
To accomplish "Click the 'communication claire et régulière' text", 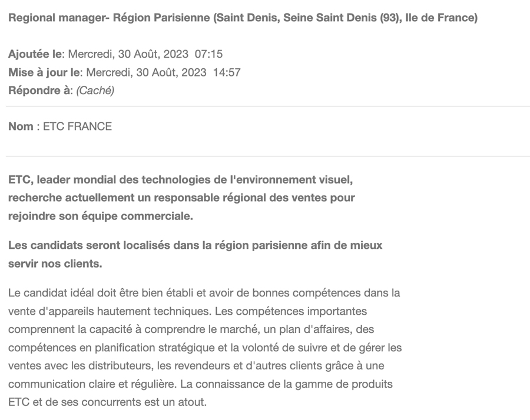I will (92, 384).
